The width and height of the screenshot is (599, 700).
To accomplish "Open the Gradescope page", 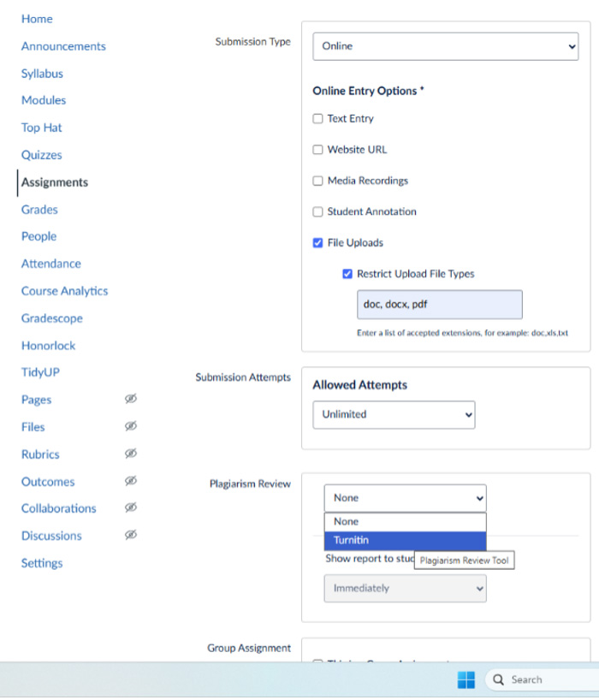I will 51,317.
